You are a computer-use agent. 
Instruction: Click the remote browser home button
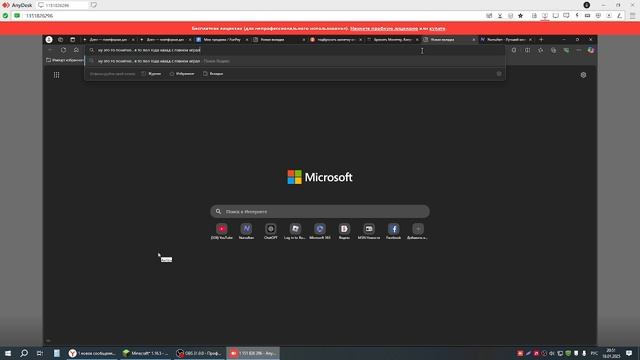tap(76, 50)
